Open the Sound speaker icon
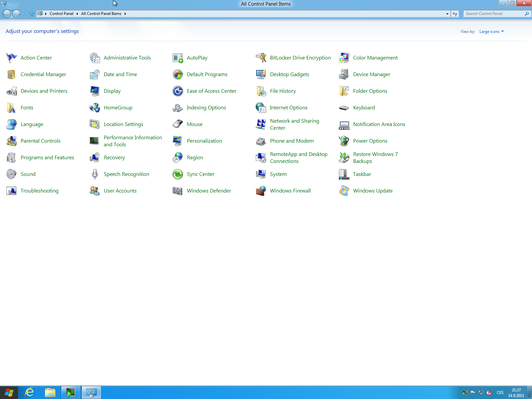 click(12, 174)
